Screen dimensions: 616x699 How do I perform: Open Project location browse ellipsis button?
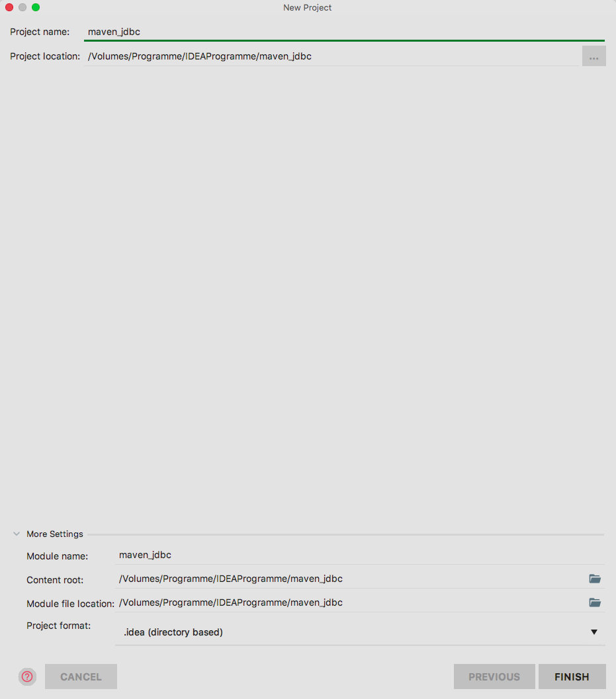(594, 56)
